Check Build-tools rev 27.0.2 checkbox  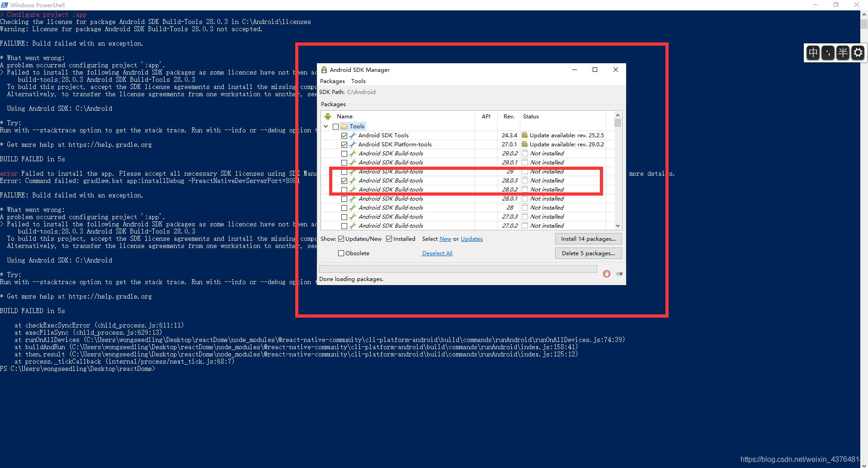click(344, 226)
